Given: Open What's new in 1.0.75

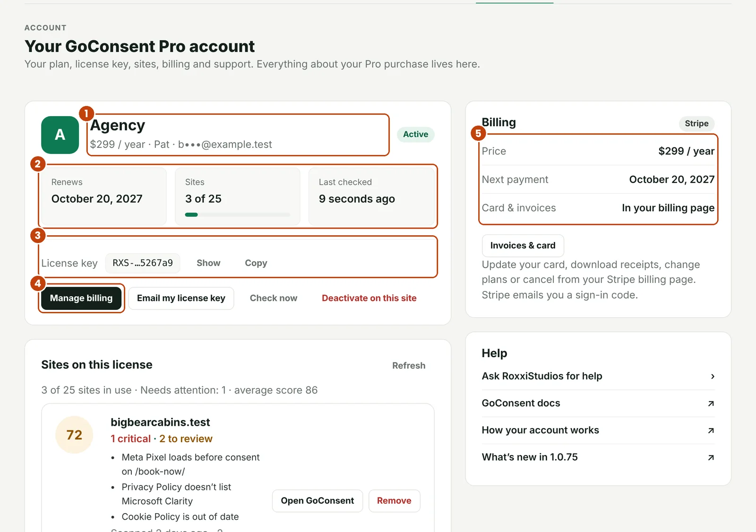Looking at the screenshot, I should click(598, 457).
